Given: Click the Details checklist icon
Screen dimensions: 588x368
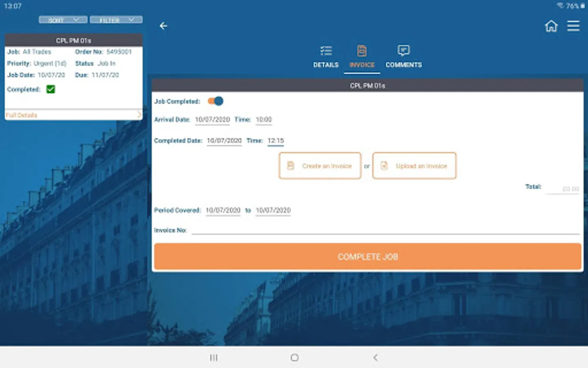Looking at the screenshot, I should 326,51.
